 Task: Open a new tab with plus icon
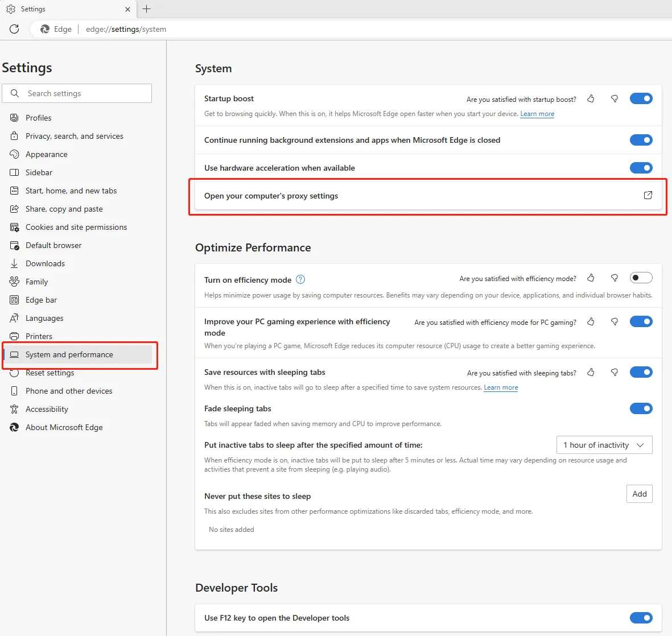click(147, 9)
